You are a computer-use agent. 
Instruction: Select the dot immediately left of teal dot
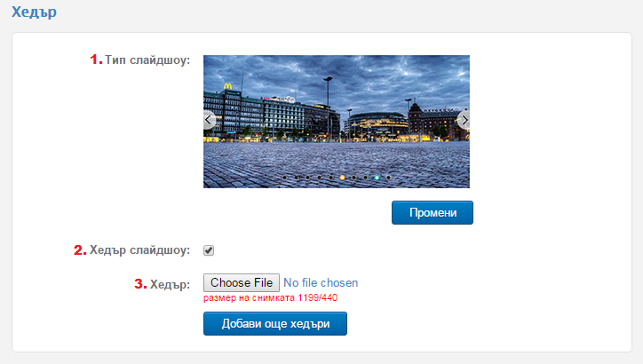(365, 178)
